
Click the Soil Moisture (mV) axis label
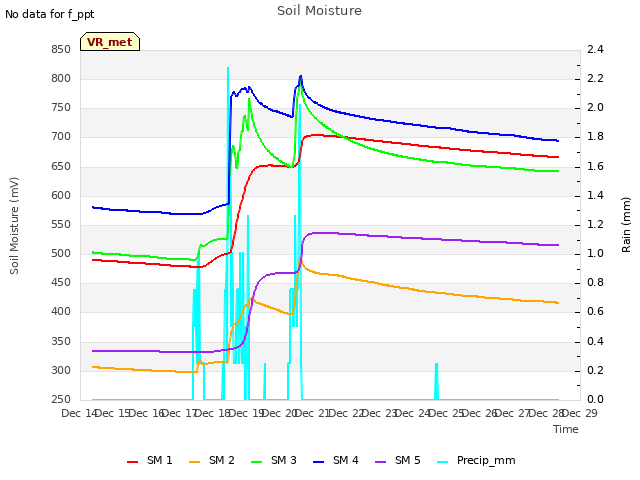click(14, 225)
